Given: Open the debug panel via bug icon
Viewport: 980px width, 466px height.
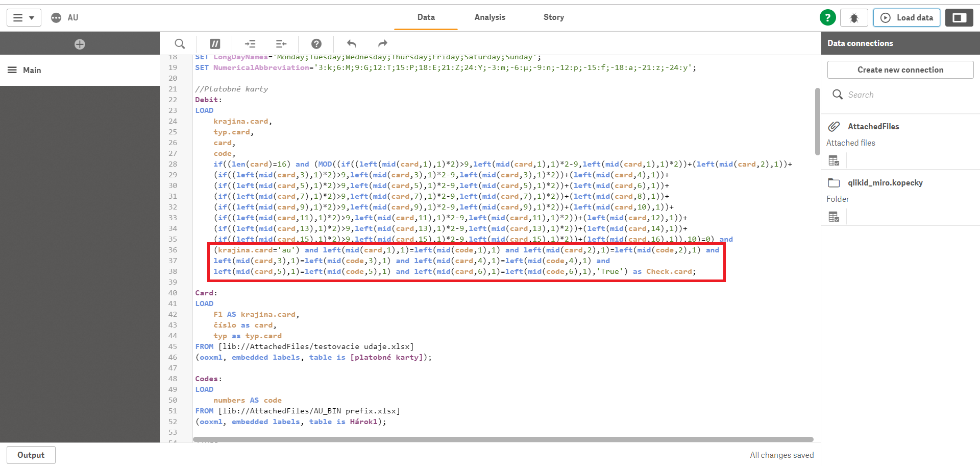Looking at the screenshot, I should point(854,17).
